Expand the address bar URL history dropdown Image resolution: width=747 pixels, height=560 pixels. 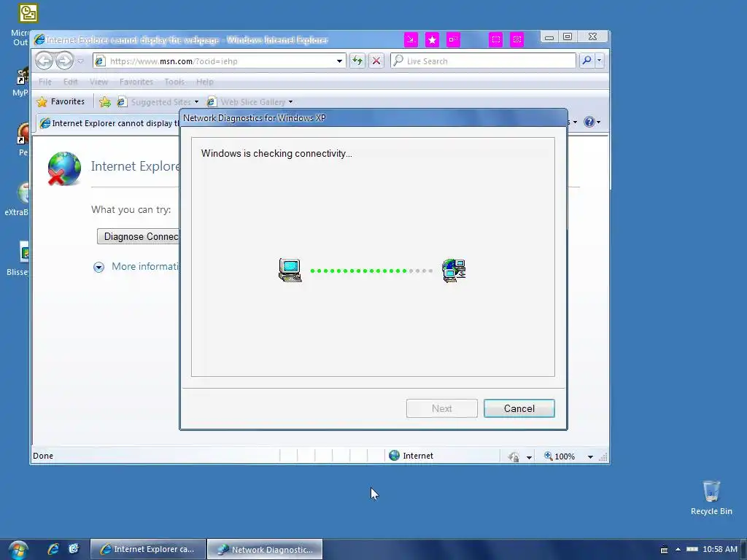339,61
